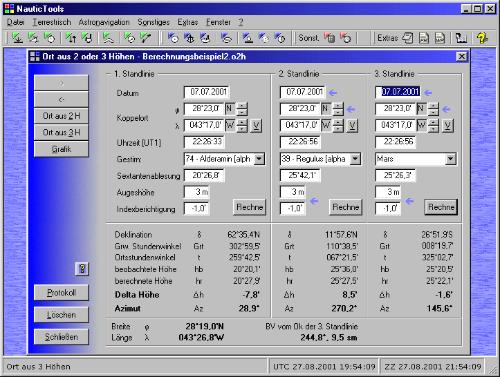The image size is (500, 377).
Task: Click the first green toolbar icon
Action: pos(17,38)
